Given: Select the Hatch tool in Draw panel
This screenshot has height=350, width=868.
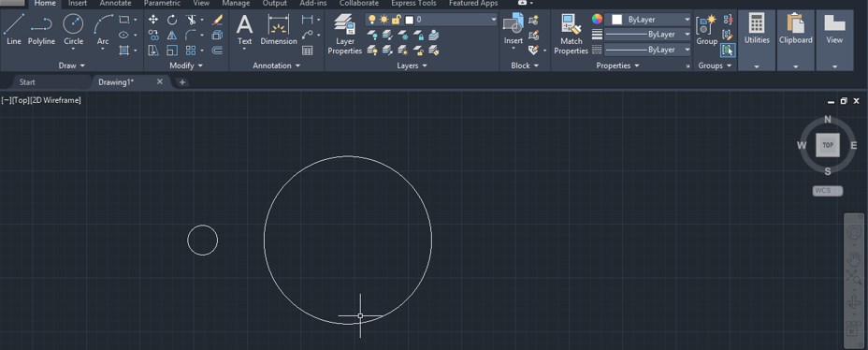Looking at the screenshot, I should coord(124,51).
